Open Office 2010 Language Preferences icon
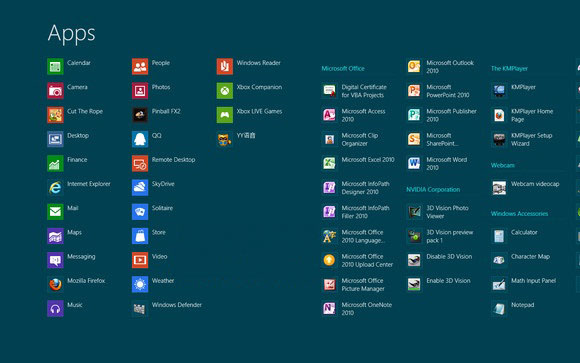 (329, 236)
